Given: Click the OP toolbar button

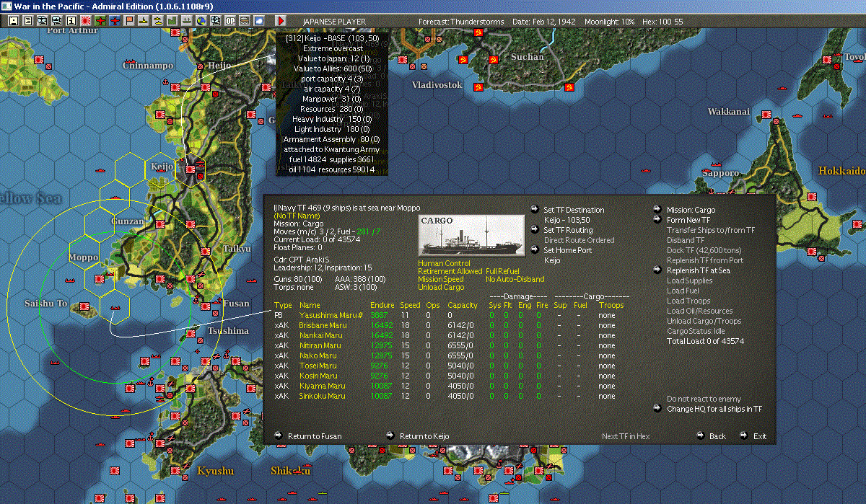Looking at the screenshot, I should click(x=229, y=21).
